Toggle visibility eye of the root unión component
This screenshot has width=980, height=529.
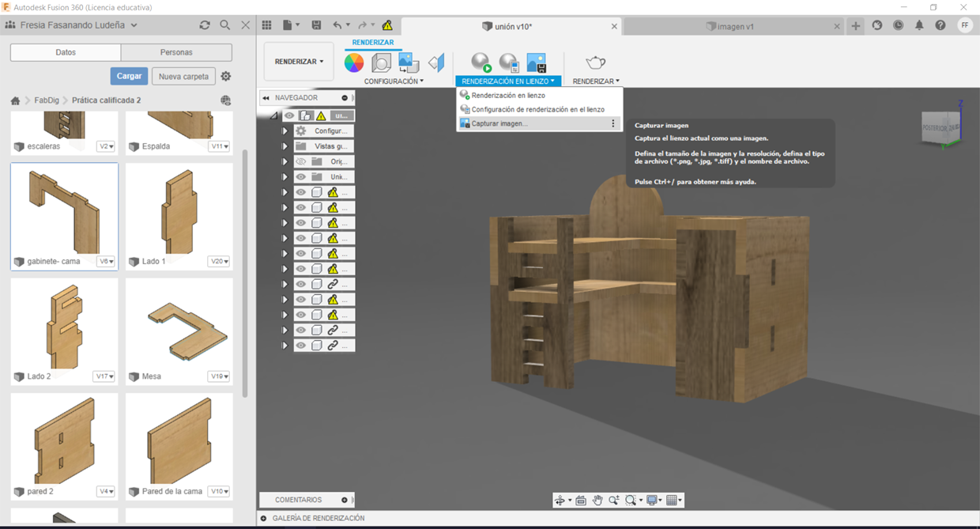[x=289, y=116]
